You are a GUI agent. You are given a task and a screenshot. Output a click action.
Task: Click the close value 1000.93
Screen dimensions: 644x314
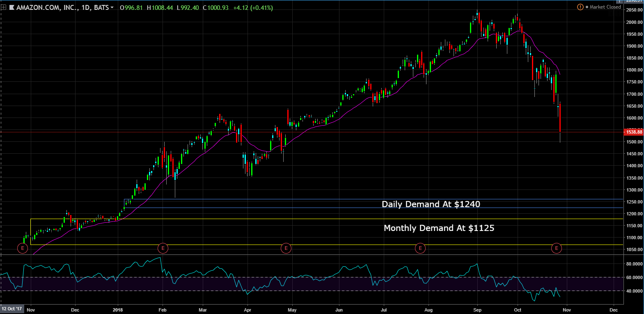coord(218,8)
